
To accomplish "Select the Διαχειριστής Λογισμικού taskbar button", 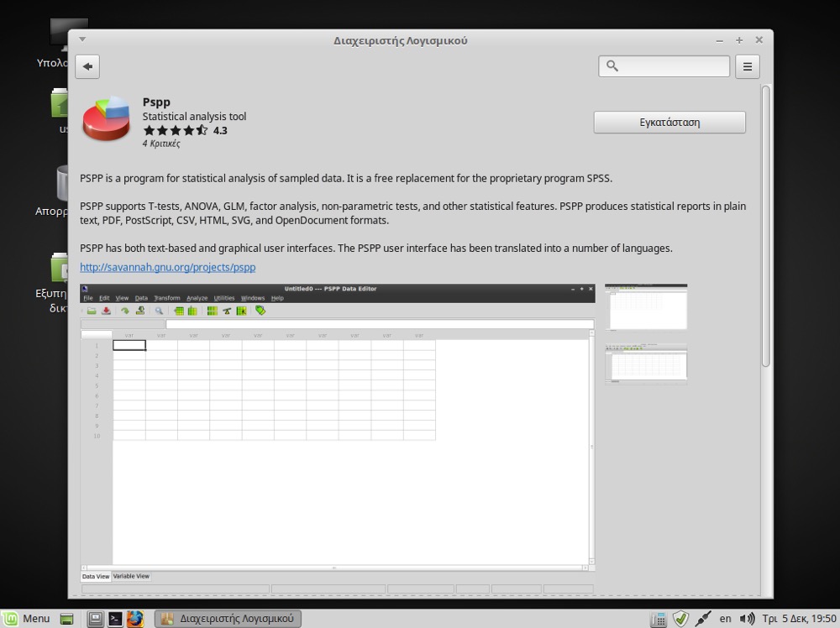I will pos(228,619).
